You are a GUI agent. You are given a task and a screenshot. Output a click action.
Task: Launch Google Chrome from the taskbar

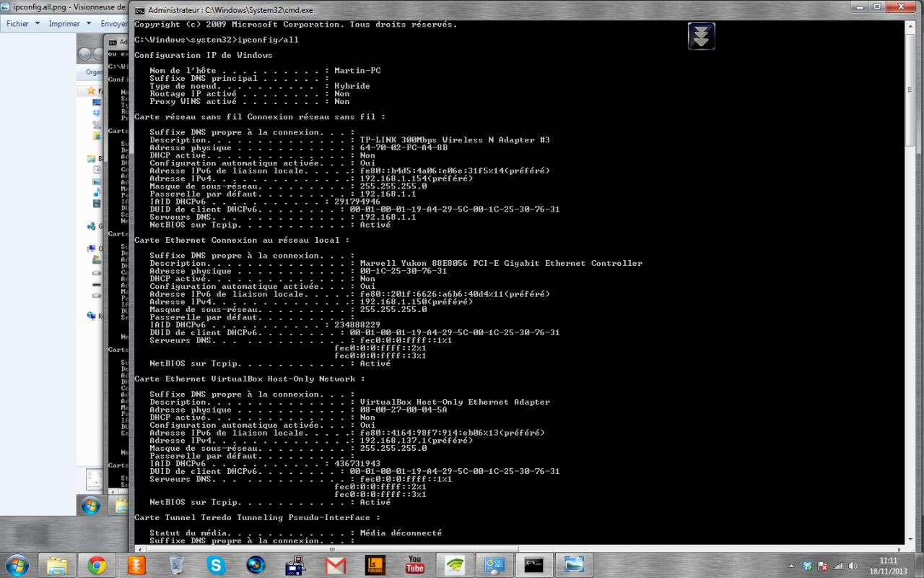(x=97, y=565)
